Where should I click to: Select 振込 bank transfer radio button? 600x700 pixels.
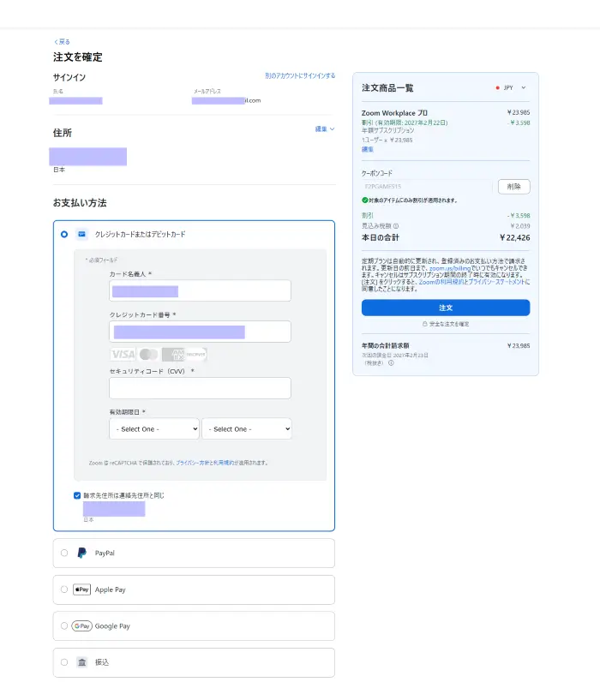click(x=64, y=662)
